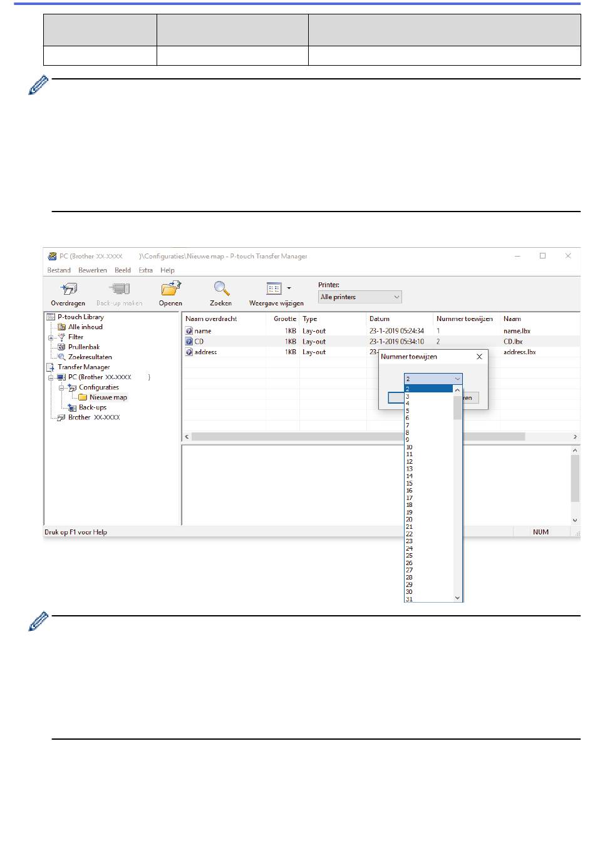Click the up arrow of the number list scrollbar
This screenshot has width=595, height=868.
[x=457, y=391]
